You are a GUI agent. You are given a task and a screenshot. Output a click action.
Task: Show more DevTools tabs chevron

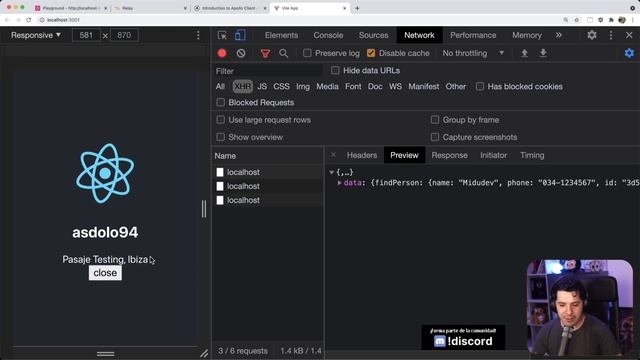click(558, 35)
